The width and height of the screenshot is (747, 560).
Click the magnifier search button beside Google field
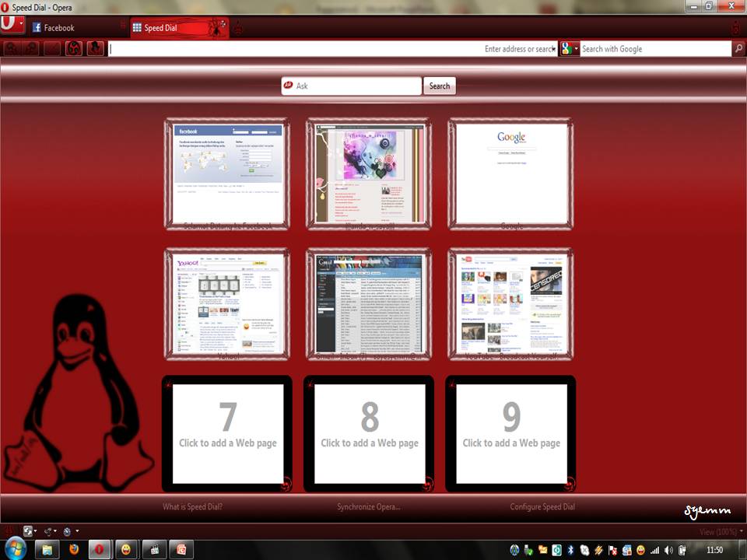point(738,48)
